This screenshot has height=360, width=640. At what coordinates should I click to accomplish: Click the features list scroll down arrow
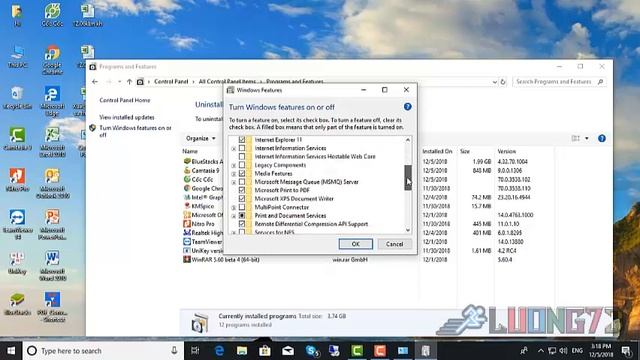pos(408,230)
